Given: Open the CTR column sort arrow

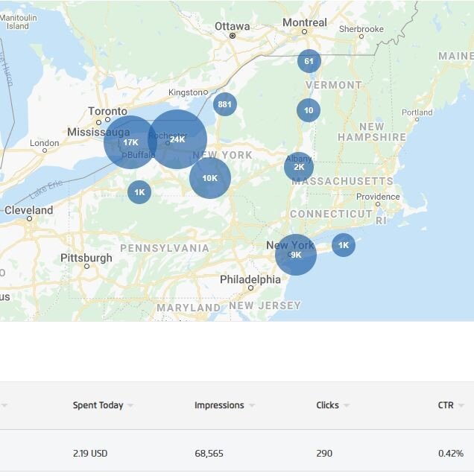Looking at the screenshot, I should 461,406.
